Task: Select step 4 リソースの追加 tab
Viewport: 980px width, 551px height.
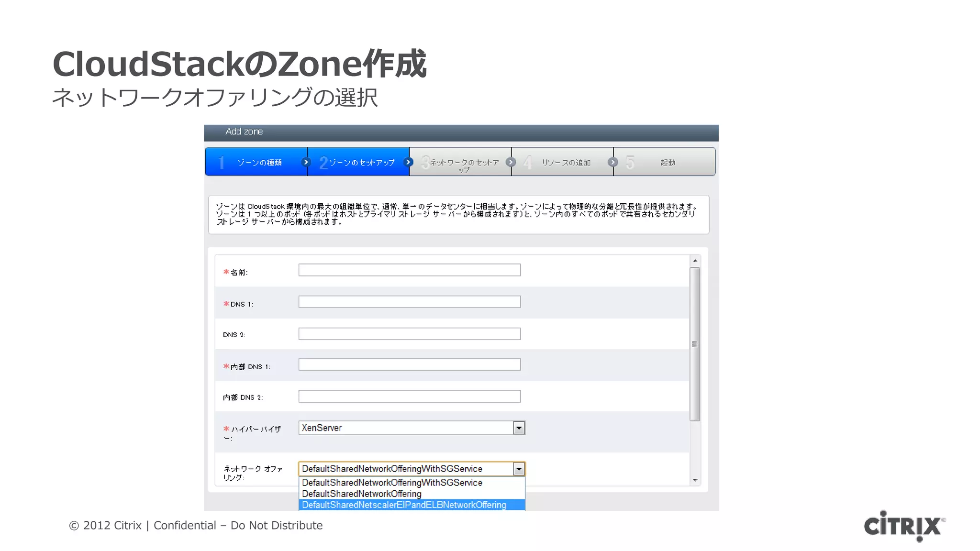Action: point(565,162)
